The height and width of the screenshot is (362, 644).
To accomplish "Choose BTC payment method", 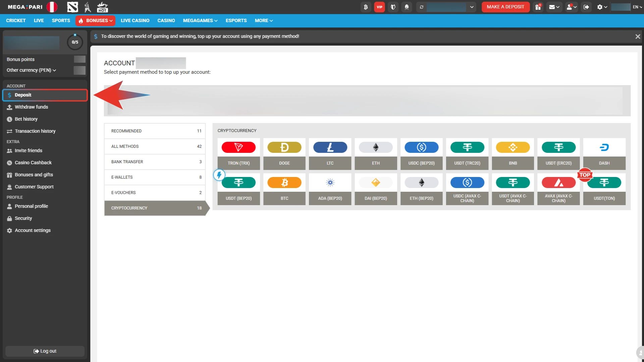I will click(x=284, y=189).
